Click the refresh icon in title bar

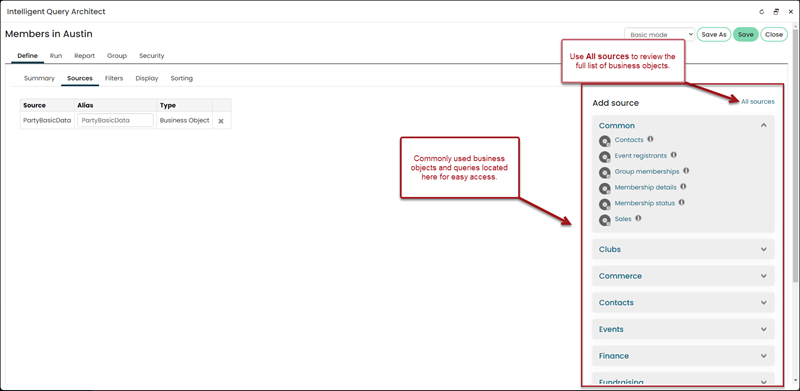(762, 12)
